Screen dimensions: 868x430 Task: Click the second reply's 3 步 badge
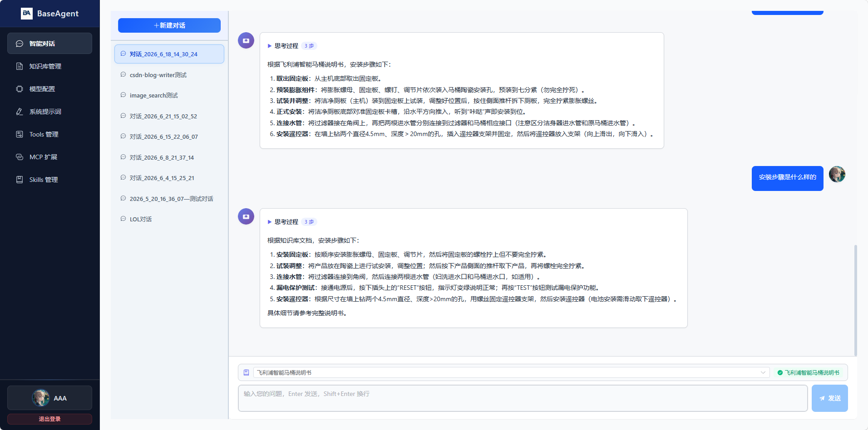tap(309, 222)
